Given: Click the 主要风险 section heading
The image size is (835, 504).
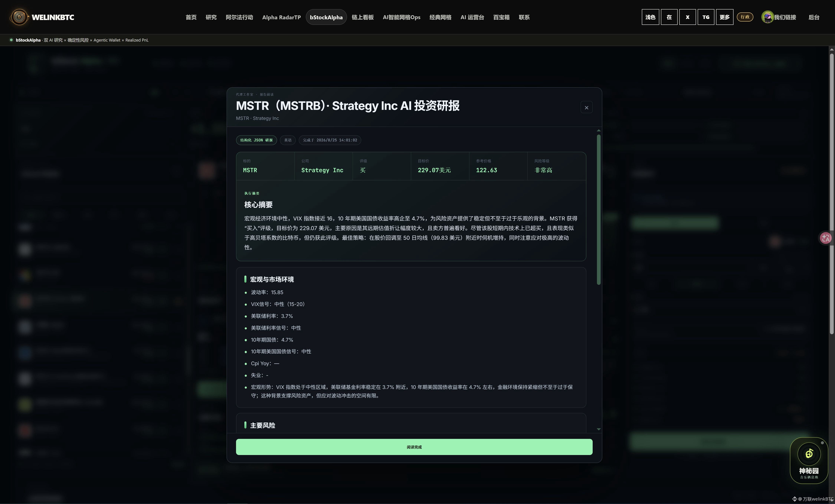Looking at the screenshot, I should click(x=263, y=425).
